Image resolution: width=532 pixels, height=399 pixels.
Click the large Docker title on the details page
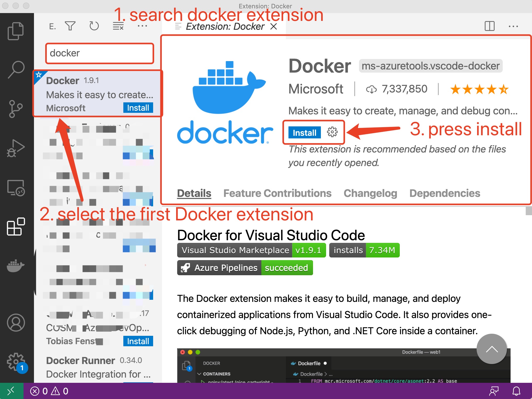(320, 66)
